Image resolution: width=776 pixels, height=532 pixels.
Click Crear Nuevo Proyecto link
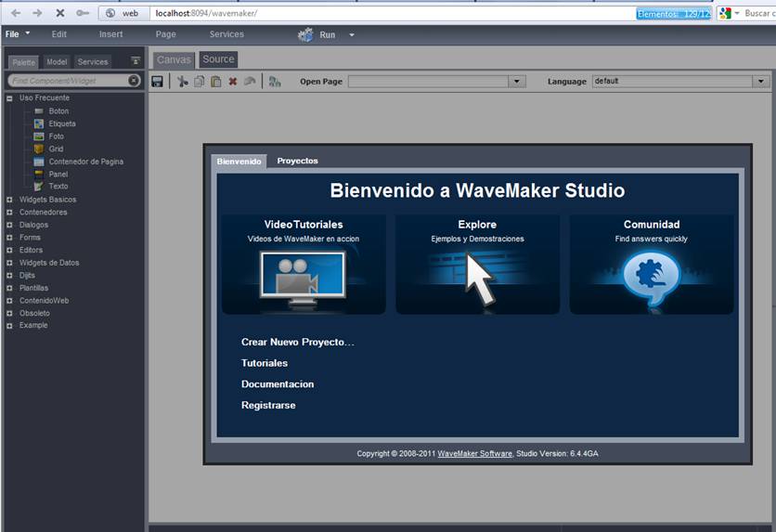[297, 342]
